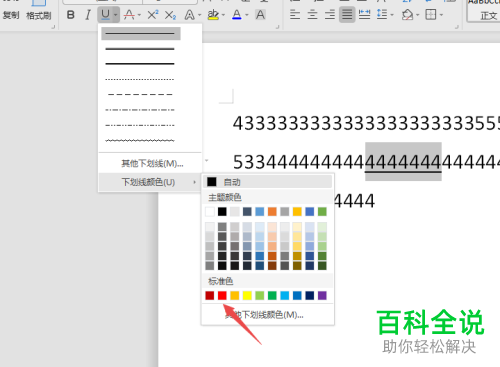Toggle justify alignment
Image resolution: width=500 pixels, height=367 pixels.
click(x=347, y=15)
